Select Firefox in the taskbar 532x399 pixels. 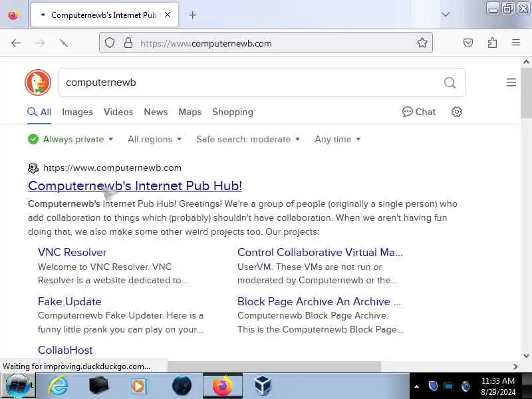coord(223,386)
